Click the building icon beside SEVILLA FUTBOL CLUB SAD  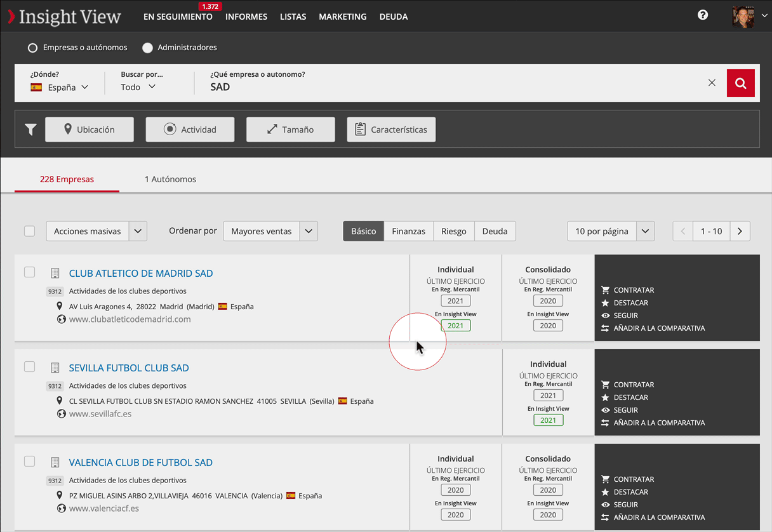pos(55,368)
